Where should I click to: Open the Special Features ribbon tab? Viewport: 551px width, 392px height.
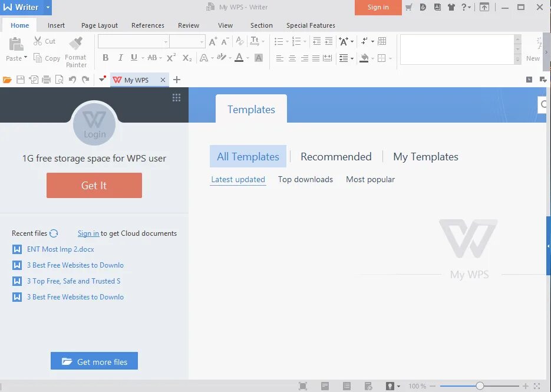(x=311, y=25)
